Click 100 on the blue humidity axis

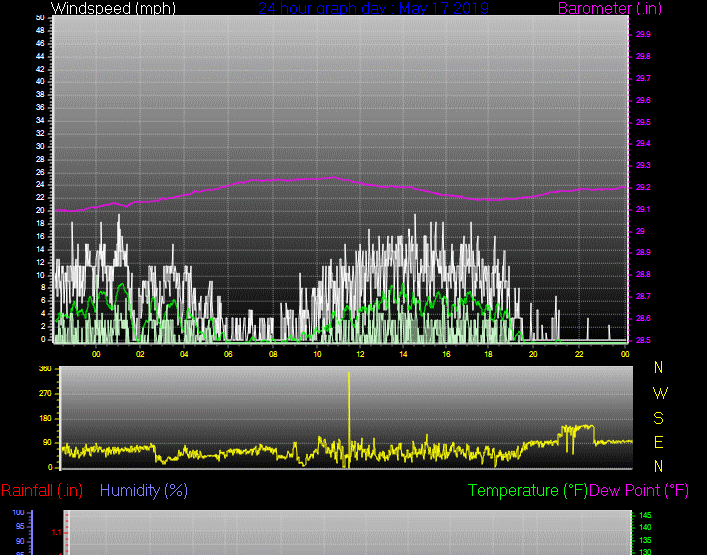click(18, 513)
